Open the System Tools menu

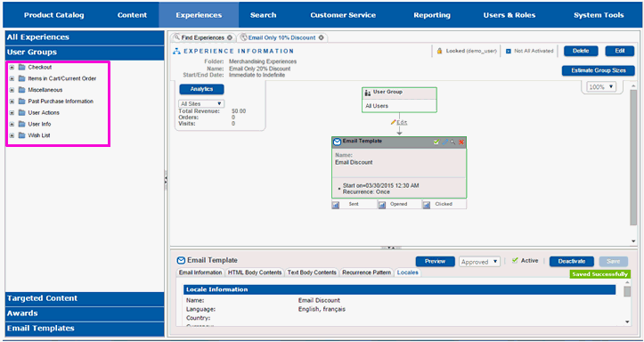coord(599,15)
